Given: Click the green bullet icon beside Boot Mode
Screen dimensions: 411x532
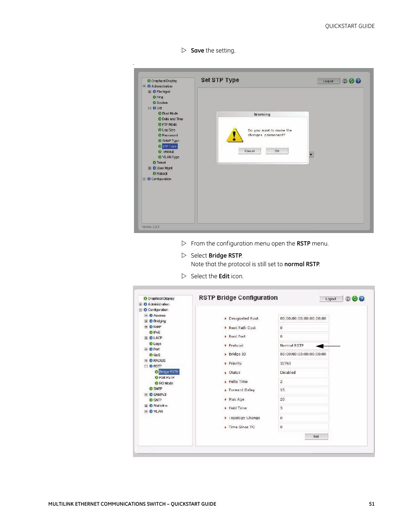Looking at the screenshot, I should [160, 114].
